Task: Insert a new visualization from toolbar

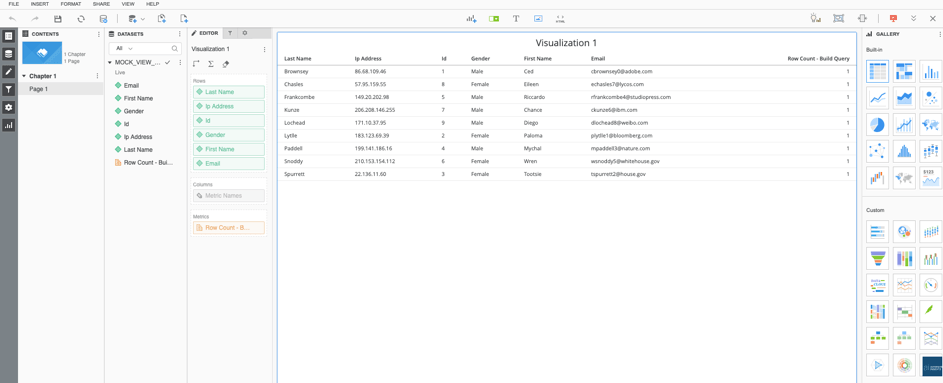Action: tap(472, 19)
